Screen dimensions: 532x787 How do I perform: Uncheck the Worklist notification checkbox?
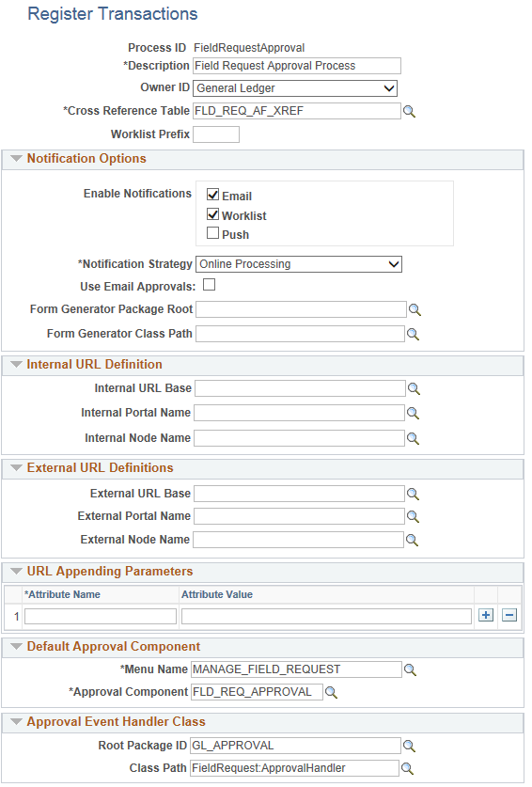click(212, 214)
